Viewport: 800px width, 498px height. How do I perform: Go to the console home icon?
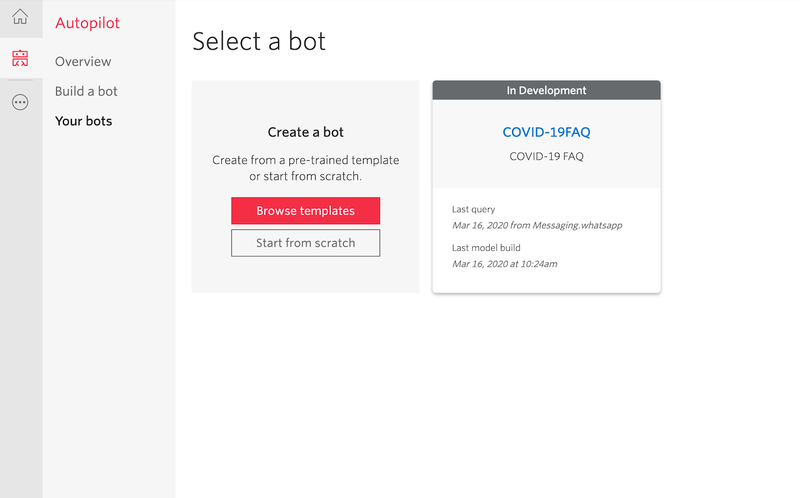[x=20, y=16]
